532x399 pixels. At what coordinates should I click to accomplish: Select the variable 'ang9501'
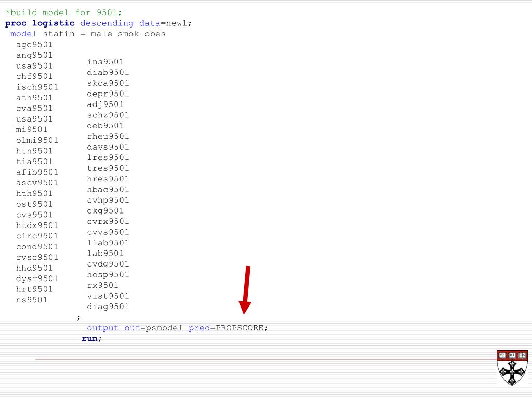point(34,55)
